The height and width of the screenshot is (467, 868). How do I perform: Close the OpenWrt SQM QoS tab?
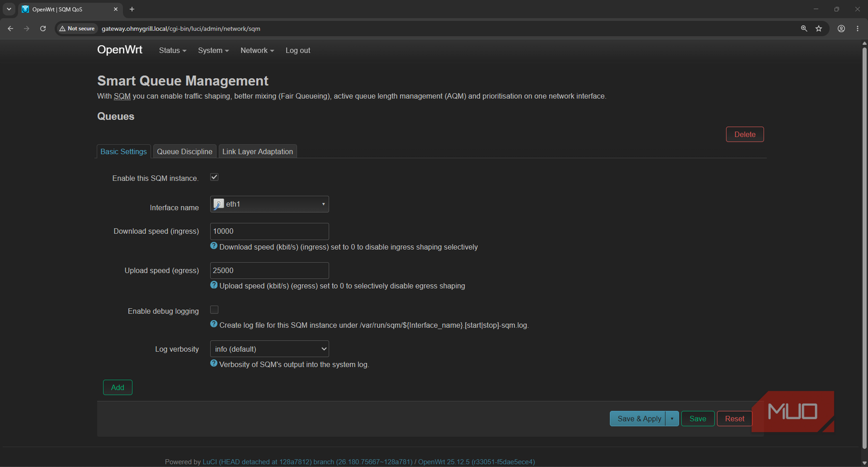[x=116, y=9]
